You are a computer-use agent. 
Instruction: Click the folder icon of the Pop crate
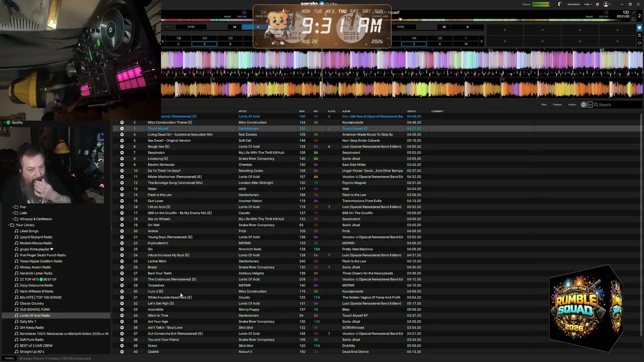coord(16,207)
